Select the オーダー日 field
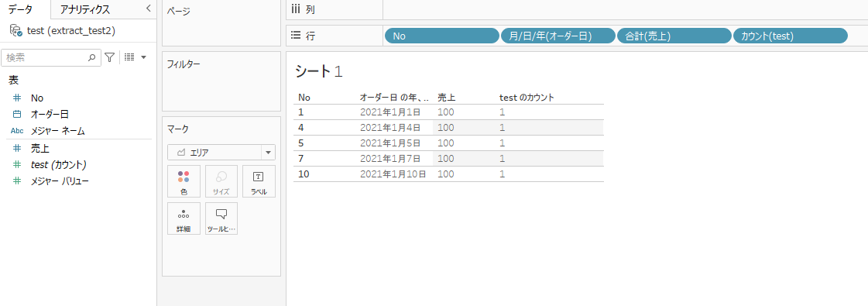This screenshot has height=306, width=868. click(50, 115)
